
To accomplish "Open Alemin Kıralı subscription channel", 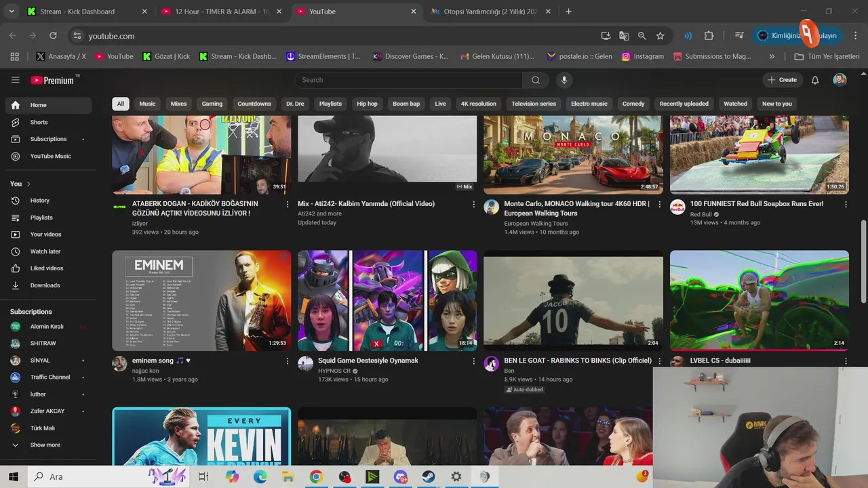I will [x=47, y=327].
